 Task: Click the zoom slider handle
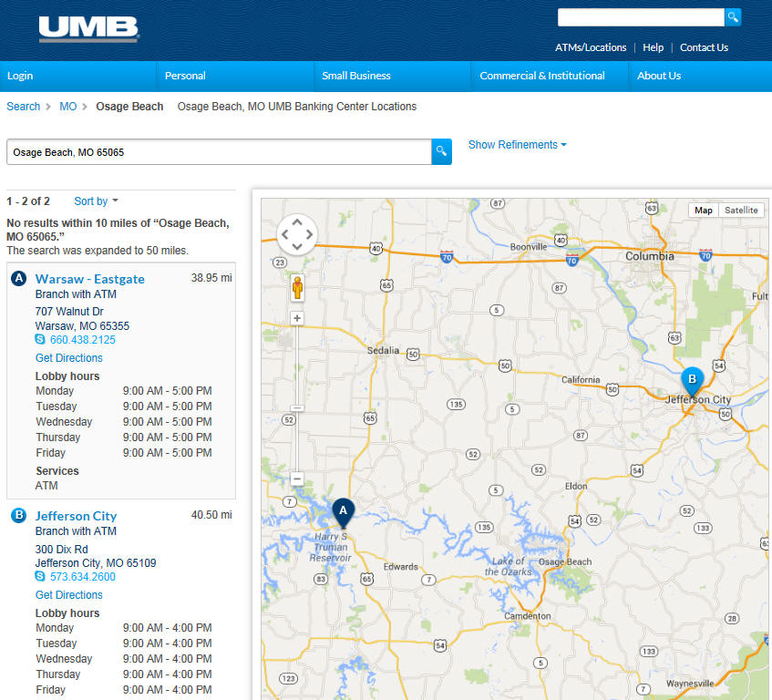tap(297, 407)
